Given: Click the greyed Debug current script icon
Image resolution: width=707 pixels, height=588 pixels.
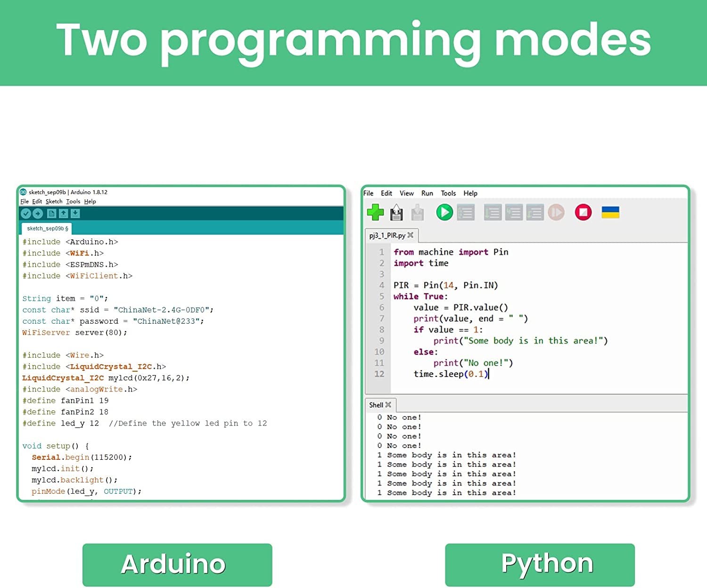Looking at the screenshot, I should pos(466,212).
